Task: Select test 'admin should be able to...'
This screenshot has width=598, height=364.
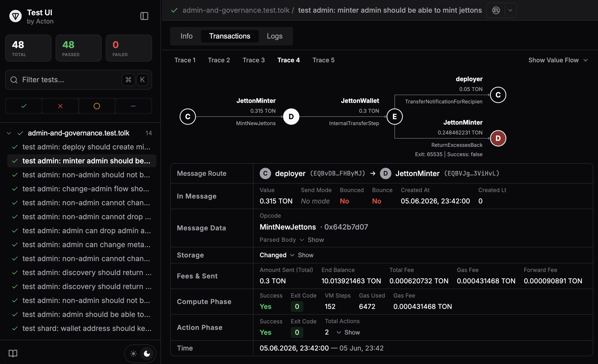Action: point(82,314)
